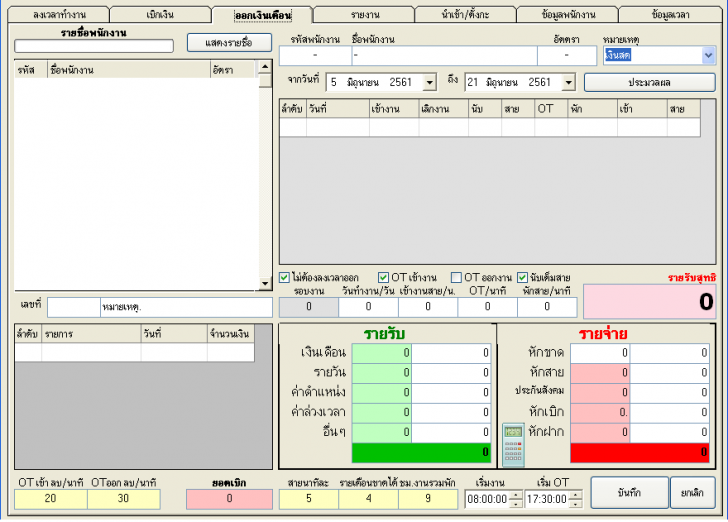This screenshot has height=522, width=728.
Task: Open the จากวันที่ date picker dropdown
Action: (x=430, y=83)
